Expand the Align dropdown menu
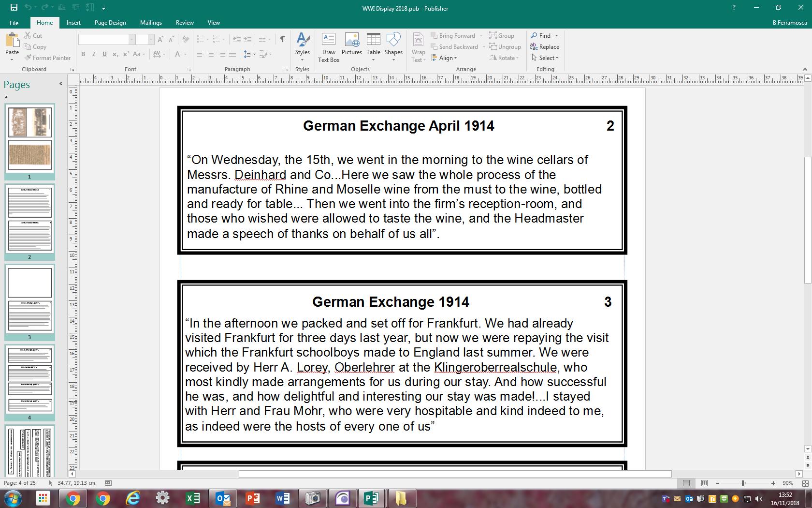The width and height of the screenshot is (812, 508). (x=448, y=58)
